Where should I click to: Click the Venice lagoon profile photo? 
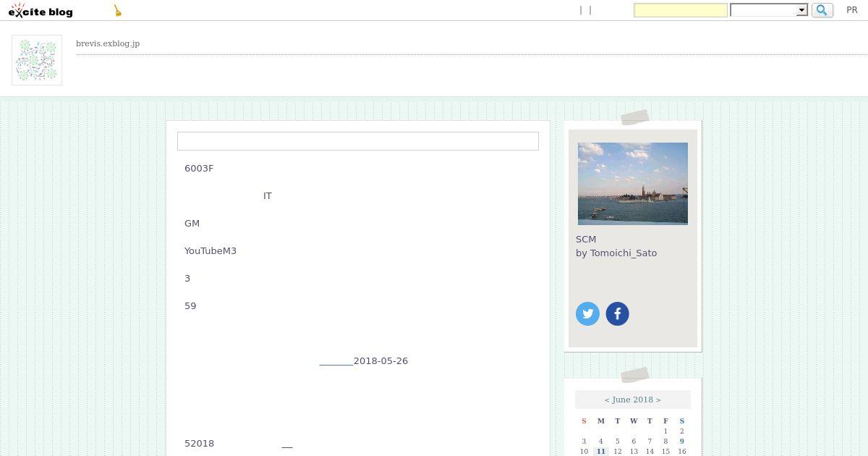coord(633,184)
